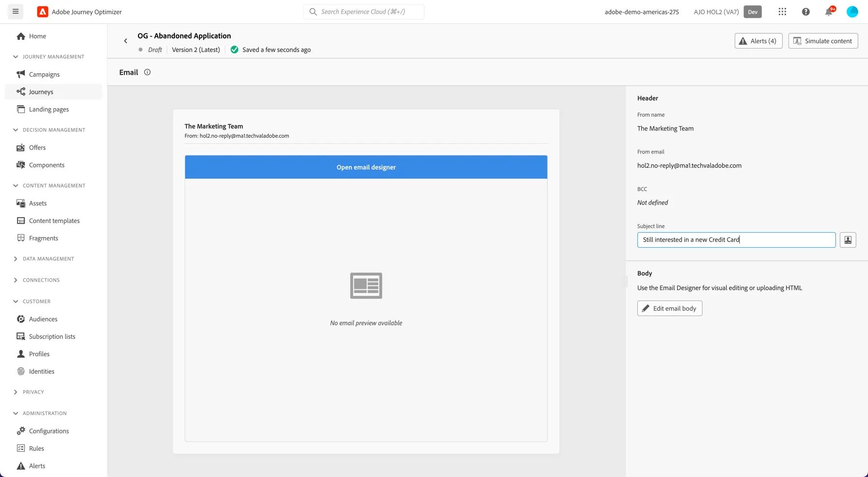Open personalization editor beside subject line
The image size is (868, 477).
pos(848,240)
